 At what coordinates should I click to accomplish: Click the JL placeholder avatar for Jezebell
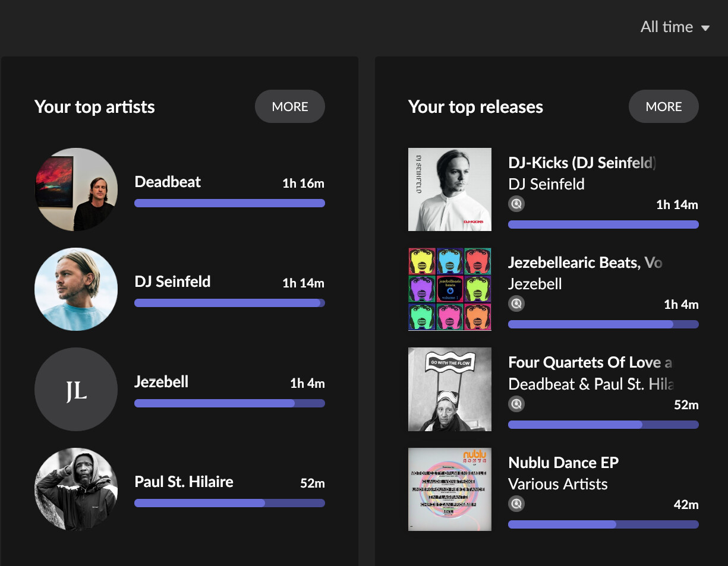click(x=76, y=390)
